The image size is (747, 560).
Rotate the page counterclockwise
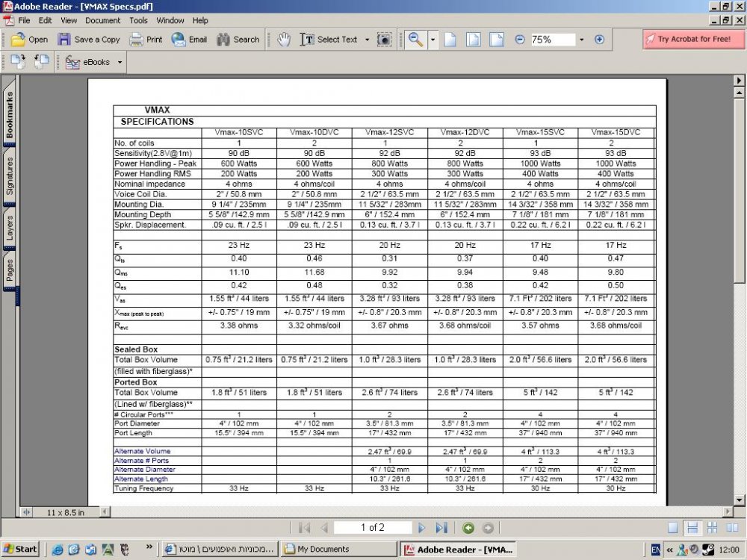point(41,62)
